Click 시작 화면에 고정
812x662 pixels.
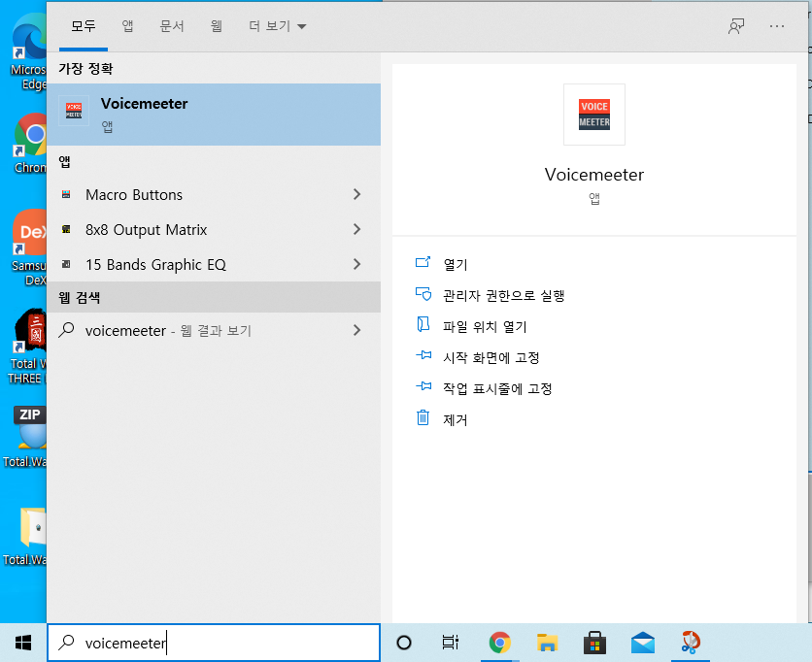491,357
